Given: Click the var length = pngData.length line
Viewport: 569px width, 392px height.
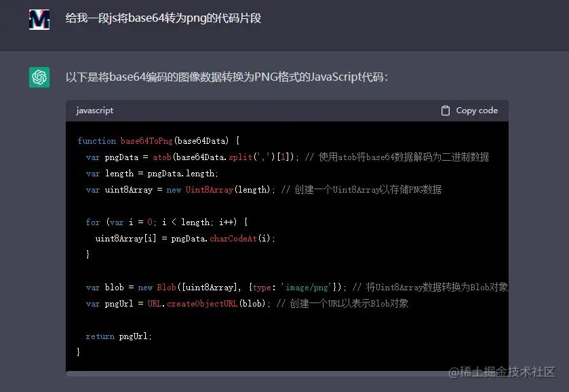Looking at the screenshot, I should [x=152, y=174].
